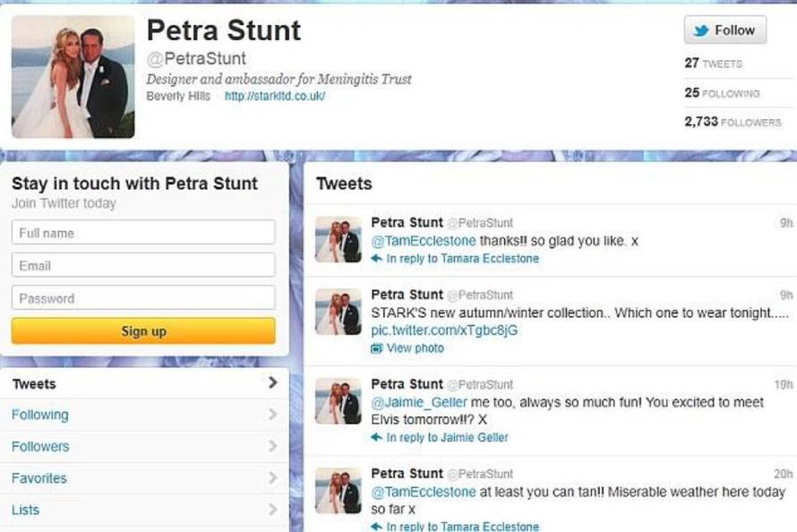The width and height of the screenshot is (797, 532).
Task: Click the View photo image icon
Action: [377, 348]
